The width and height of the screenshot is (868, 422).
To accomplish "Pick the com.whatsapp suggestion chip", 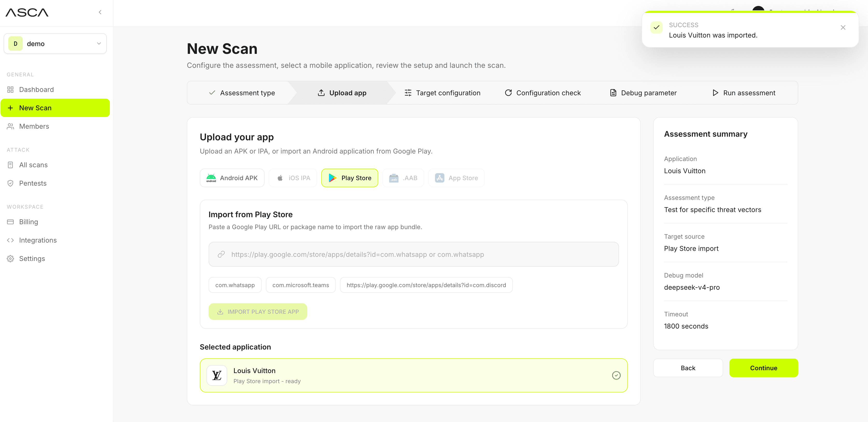I will (x=235, y=285).
